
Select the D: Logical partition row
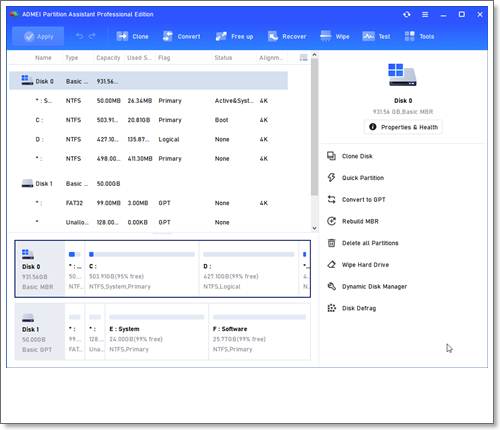click(x=149, y=139)
